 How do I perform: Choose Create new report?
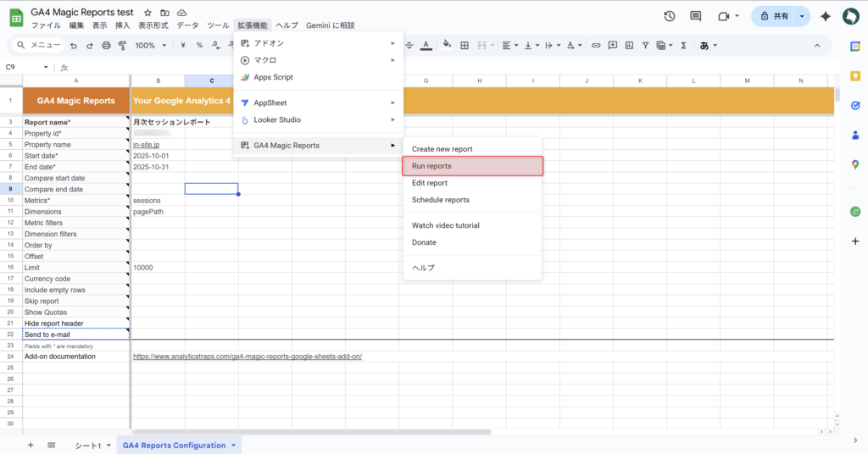pyautogui.click(x=472, y=149)
